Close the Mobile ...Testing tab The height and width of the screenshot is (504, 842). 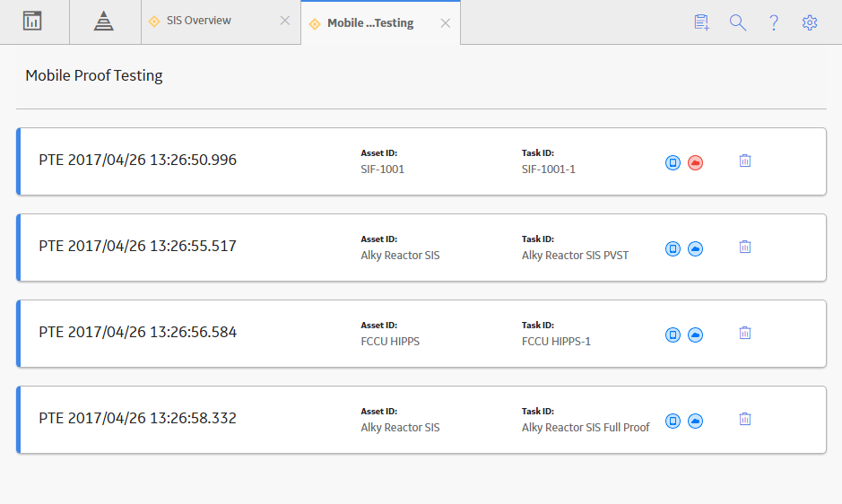pyautogui.click(x=445, y=23)
